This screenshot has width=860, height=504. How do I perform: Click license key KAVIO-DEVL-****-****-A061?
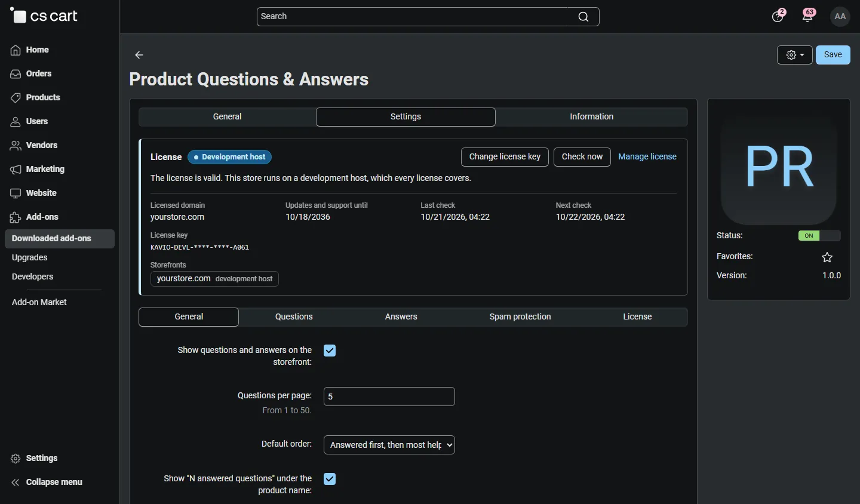[199, 247]
